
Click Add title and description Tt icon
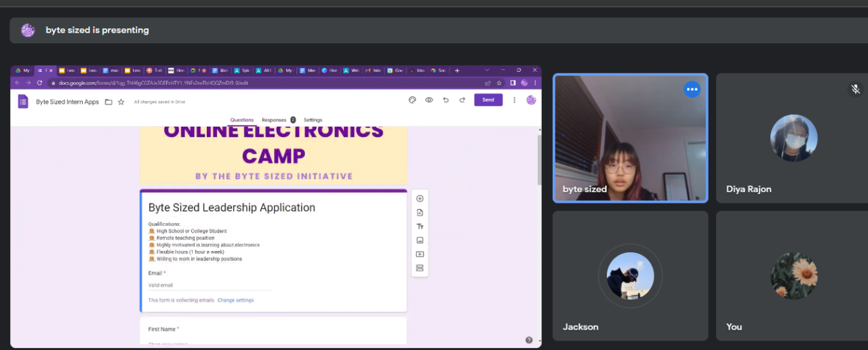(x=420, y=227)
